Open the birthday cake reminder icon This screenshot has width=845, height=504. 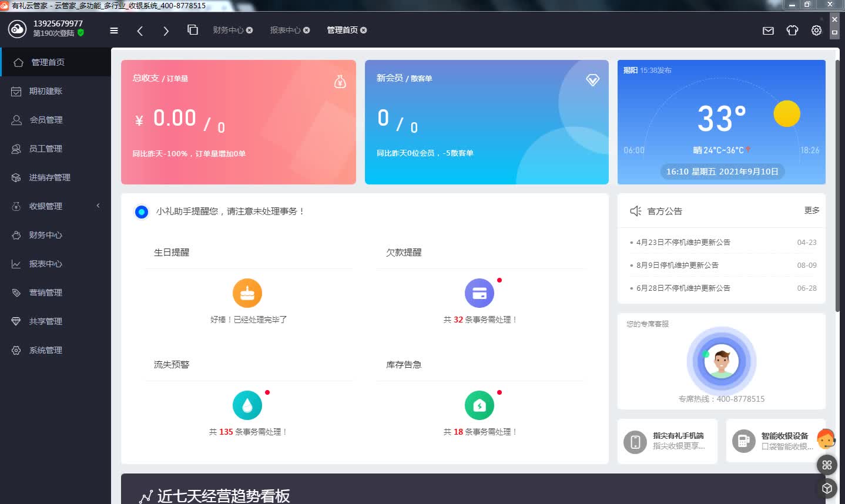247,293
